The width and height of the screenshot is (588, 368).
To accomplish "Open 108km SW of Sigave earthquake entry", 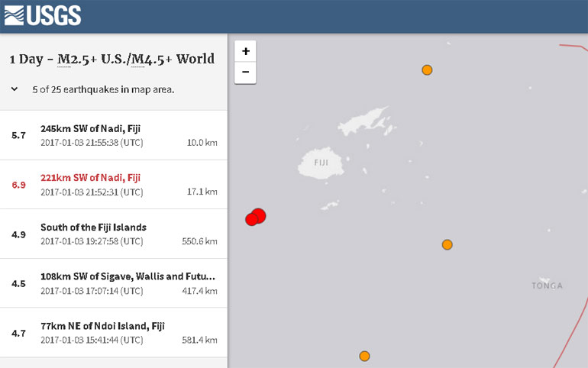I will [114, 283].
